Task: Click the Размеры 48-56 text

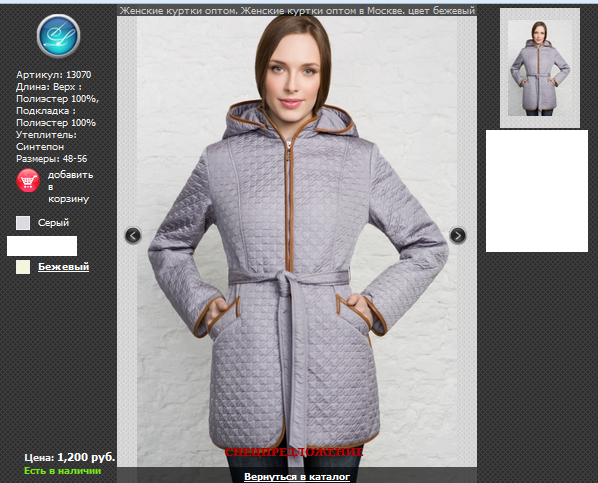Action: pos(51,159)
